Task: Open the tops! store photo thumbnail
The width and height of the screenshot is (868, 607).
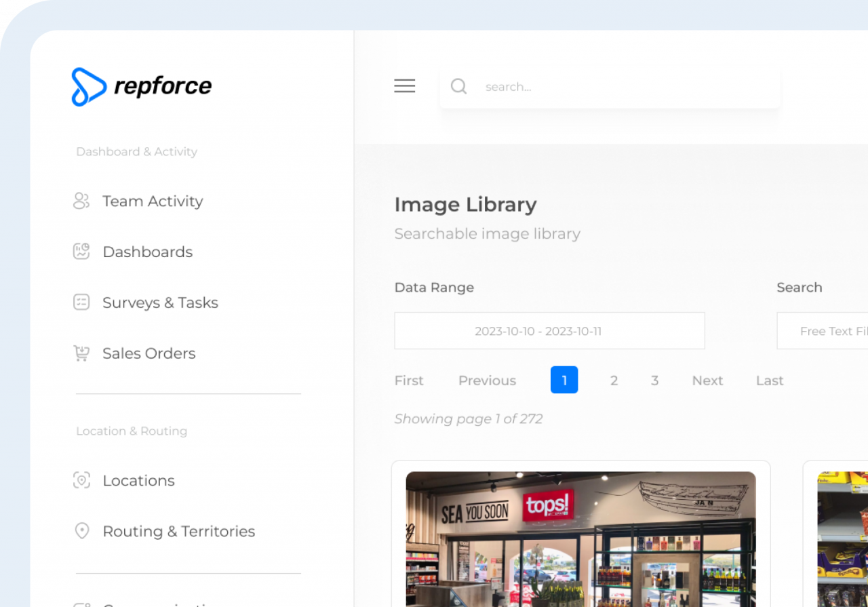Action: pyautogui.click(x=580, y=539)
